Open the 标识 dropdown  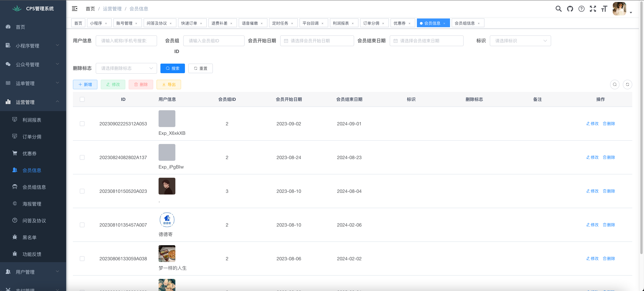tap(520, 41)
